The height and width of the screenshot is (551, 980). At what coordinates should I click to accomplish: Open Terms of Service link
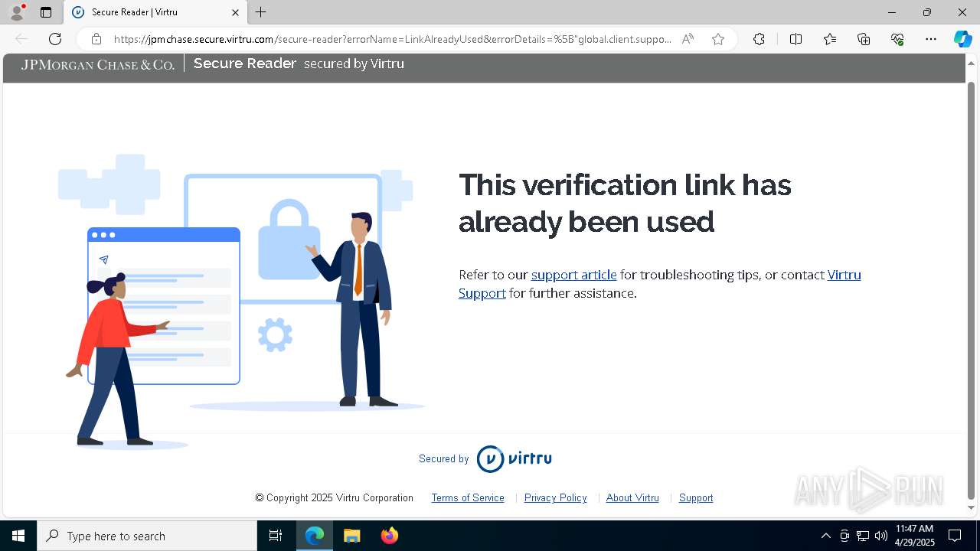pos(468,497)
